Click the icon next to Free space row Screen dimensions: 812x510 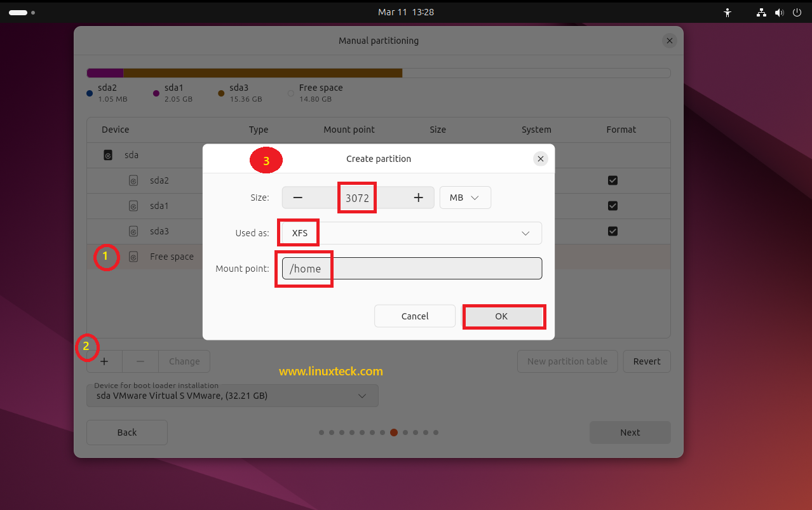pyautogui.click(x=133, y=257)
